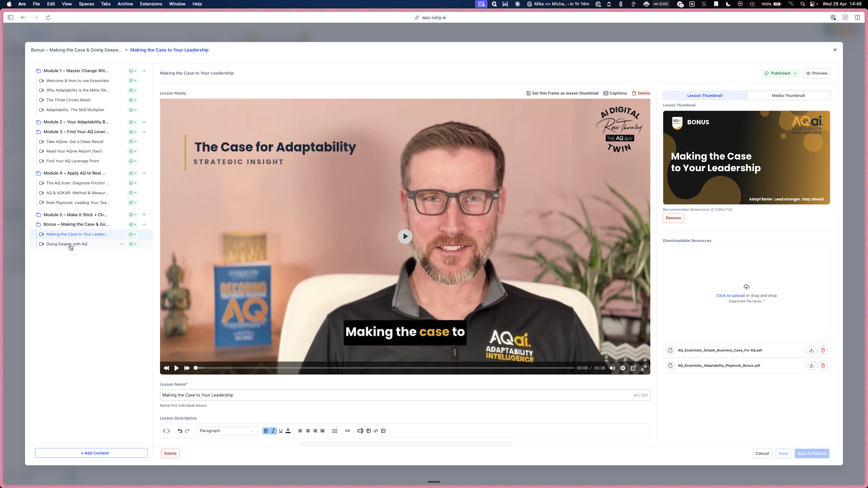The image size is (868, 488).
Task: Toggle status of Welcome & How to use Essentials
Action: pos(133,81)
